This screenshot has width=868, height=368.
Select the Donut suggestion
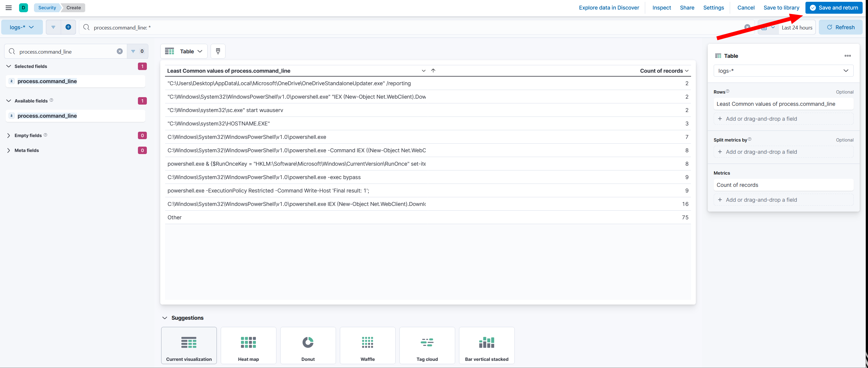coord(308,345)
